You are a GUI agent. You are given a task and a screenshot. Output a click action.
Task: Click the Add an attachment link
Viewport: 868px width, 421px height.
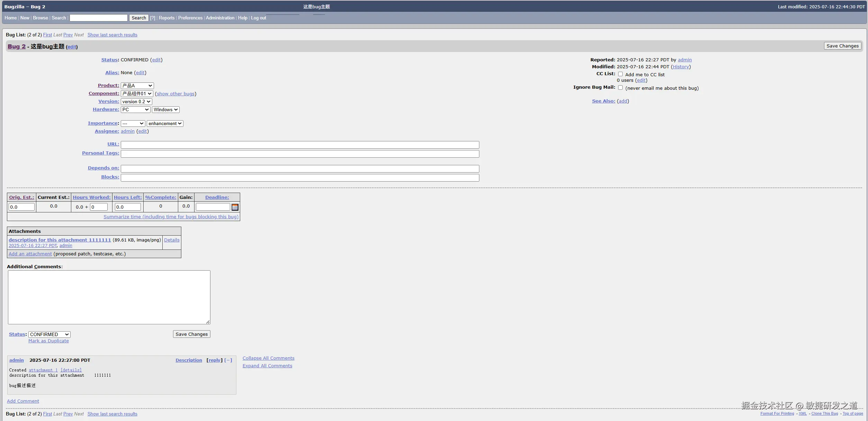pyautogui.click(x=30, y=254)
